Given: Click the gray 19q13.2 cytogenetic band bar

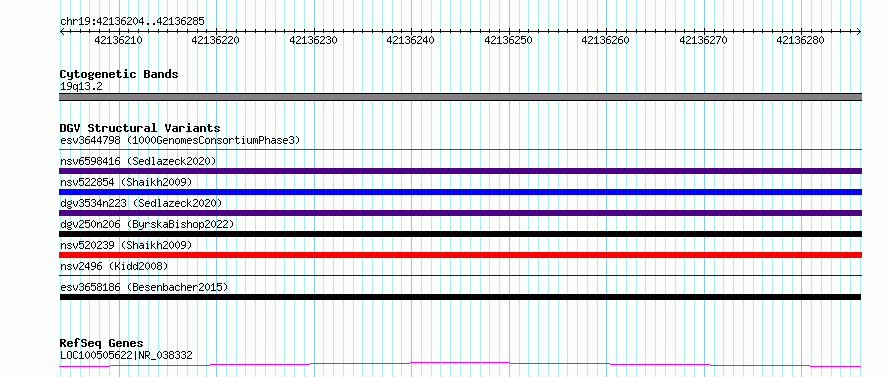Looking at the screenshot, I should click(x=460, y=97).
